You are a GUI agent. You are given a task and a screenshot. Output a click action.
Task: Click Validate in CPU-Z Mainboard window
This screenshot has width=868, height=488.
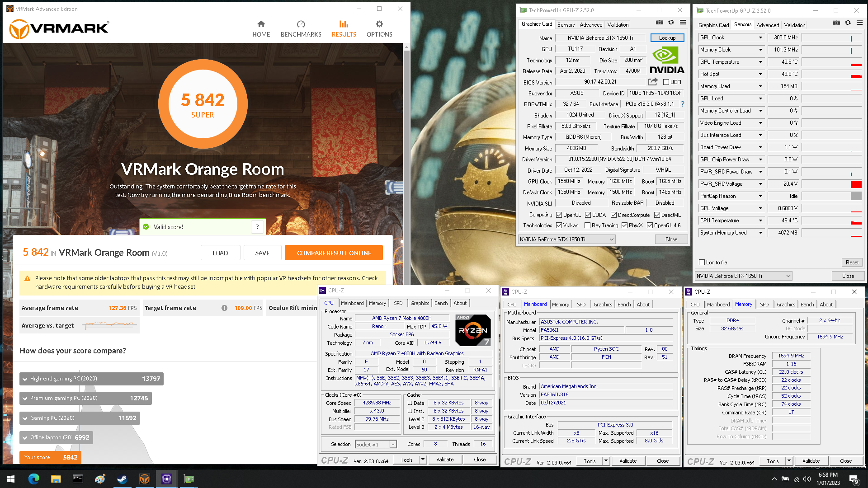(627, 461)
